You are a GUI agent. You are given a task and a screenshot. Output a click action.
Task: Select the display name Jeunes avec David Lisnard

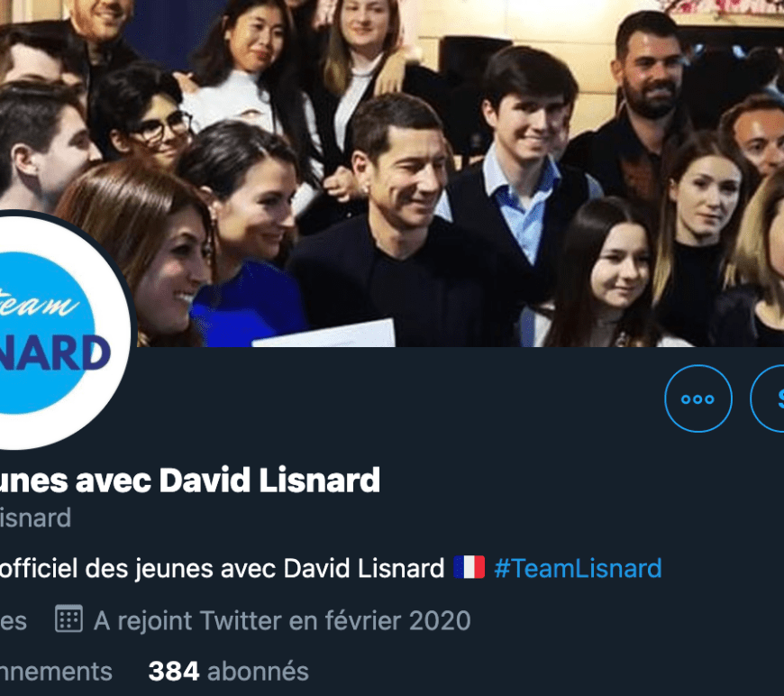pos(190,481)
